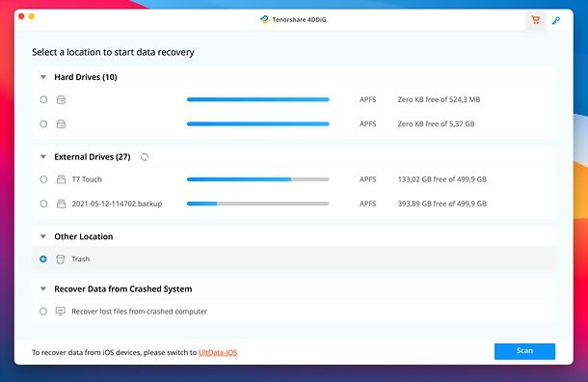Click the 5,37 GB hard drive icon
This screenshot has height=382, width=588.
coord(61,124)
